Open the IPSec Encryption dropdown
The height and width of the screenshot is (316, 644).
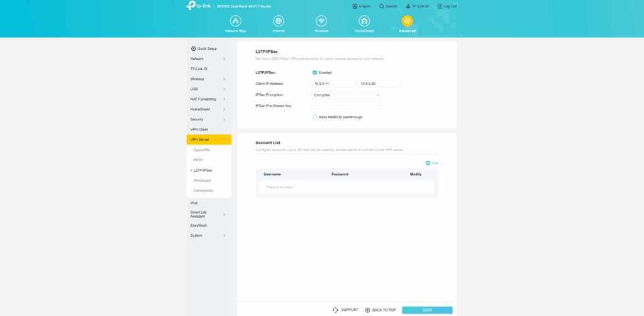click(x=347, y=95)
